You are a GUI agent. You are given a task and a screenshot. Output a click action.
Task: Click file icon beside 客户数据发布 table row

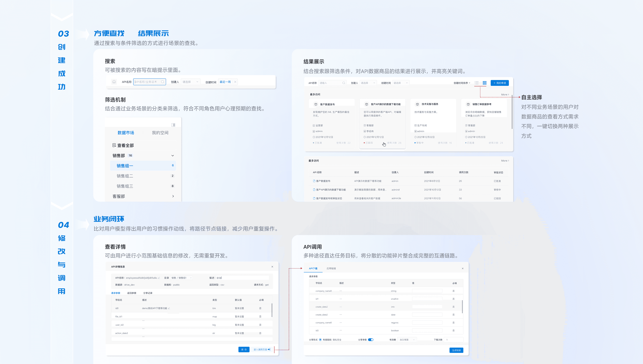tap(314, 181)
